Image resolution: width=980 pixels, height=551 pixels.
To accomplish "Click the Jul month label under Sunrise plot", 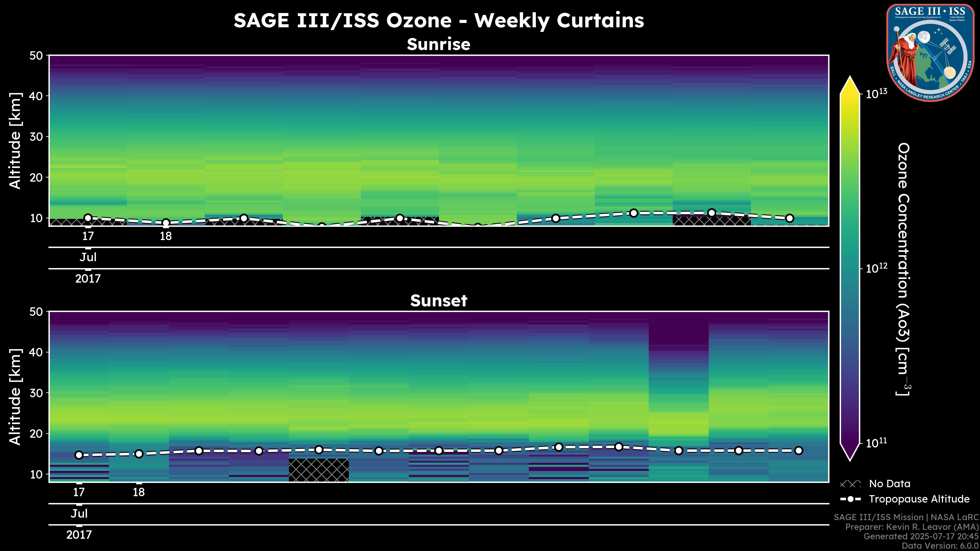I will coord(88,257).
